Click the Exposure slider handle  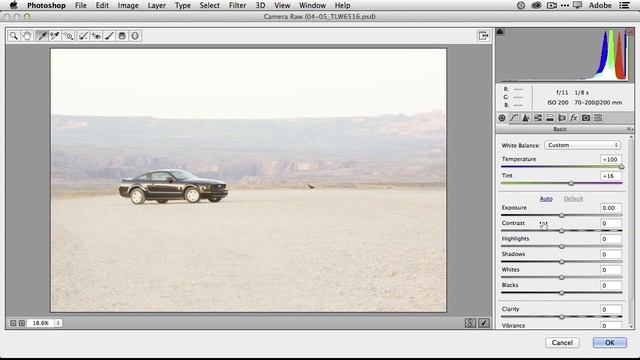click(562, 215)
